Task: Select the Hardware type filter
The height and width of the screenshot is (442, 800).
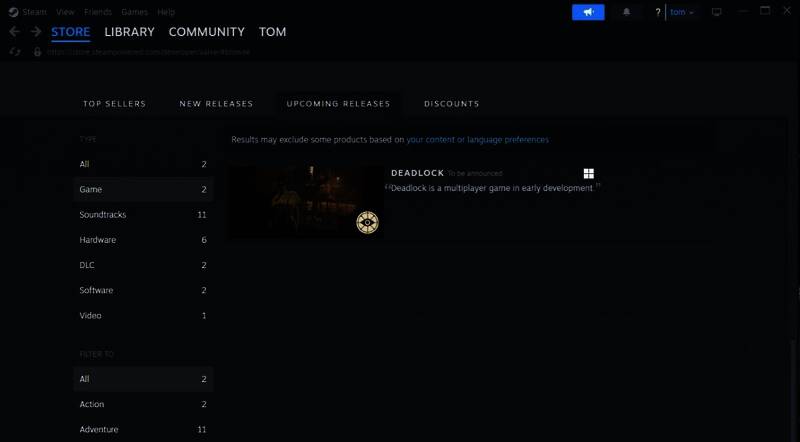Action: pos(98,240)
